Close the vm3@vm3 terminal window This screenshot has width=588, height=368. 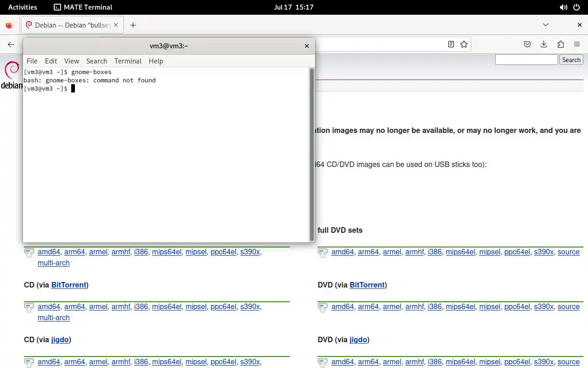[x=307, y=46]
